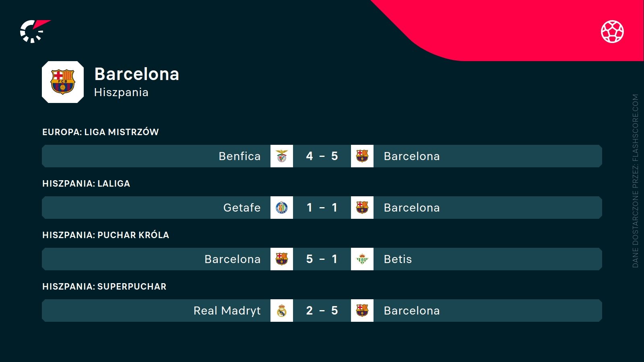The image size is (644, 362).
Task: Click the football icon in top-right corner
Action: pyautogui.click(x=612, y=31)
